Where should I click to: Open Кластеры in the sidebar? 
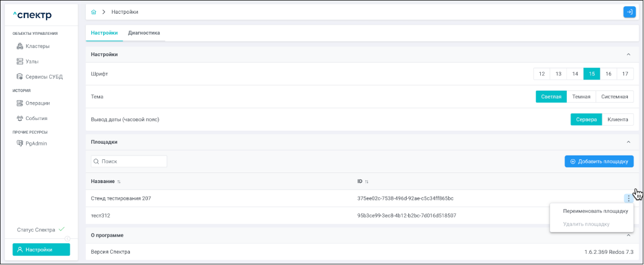click(37, 46)
